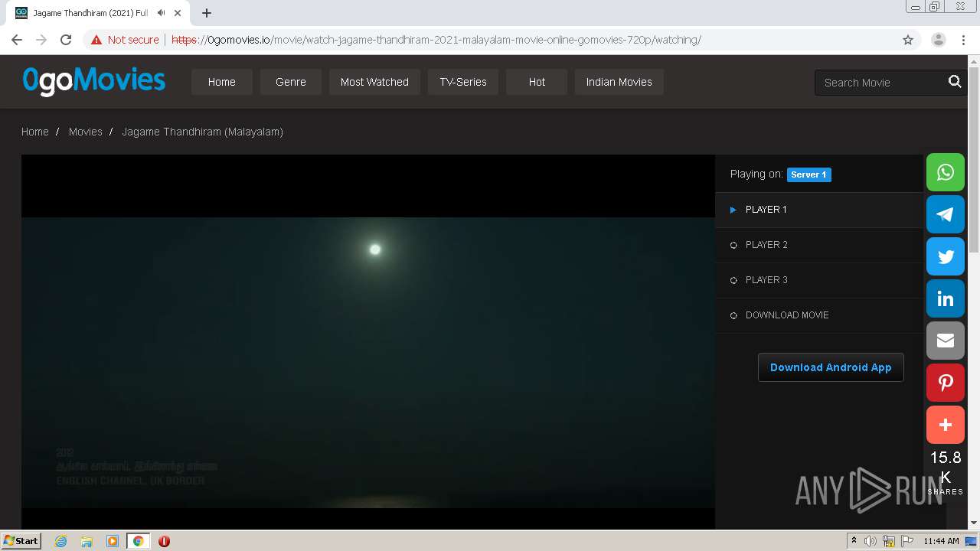Share the page via WhatsApp icon
Viewport: 980px width, 551px height.
(x=946, y=172)
